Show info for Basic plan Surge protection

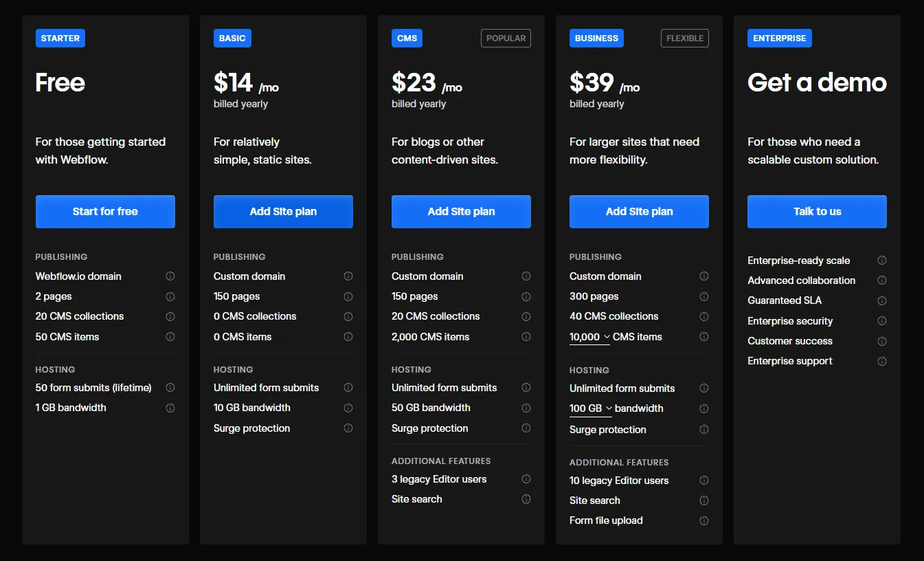pos(348,428)
